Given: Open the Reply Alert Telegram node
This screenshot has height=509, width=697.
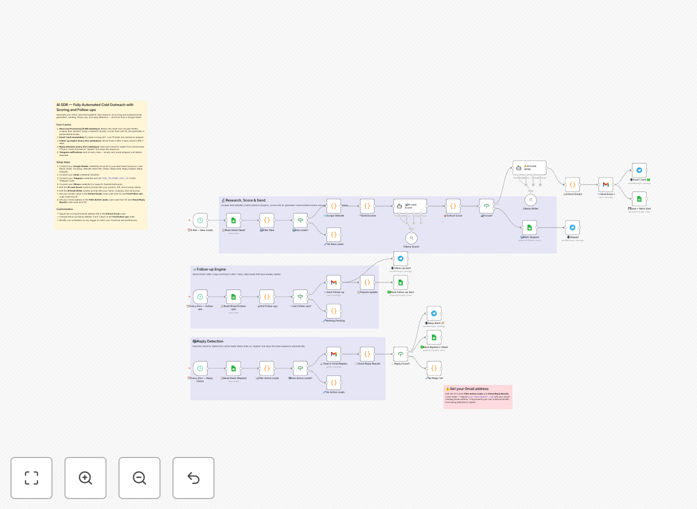Looking at the screenshot, I should point(434,313).
